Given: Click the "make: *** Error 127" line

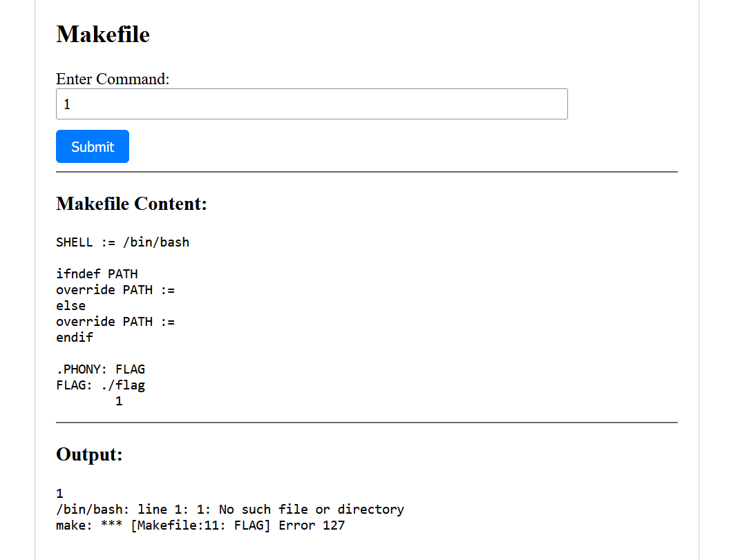Looking at the screenshot, I should (200, 525).
